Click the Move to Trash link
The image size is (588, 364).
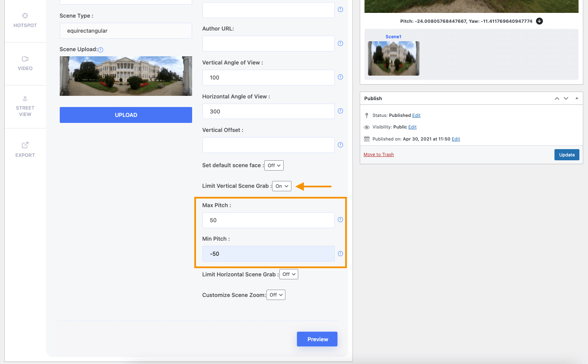tap(379, 155)
